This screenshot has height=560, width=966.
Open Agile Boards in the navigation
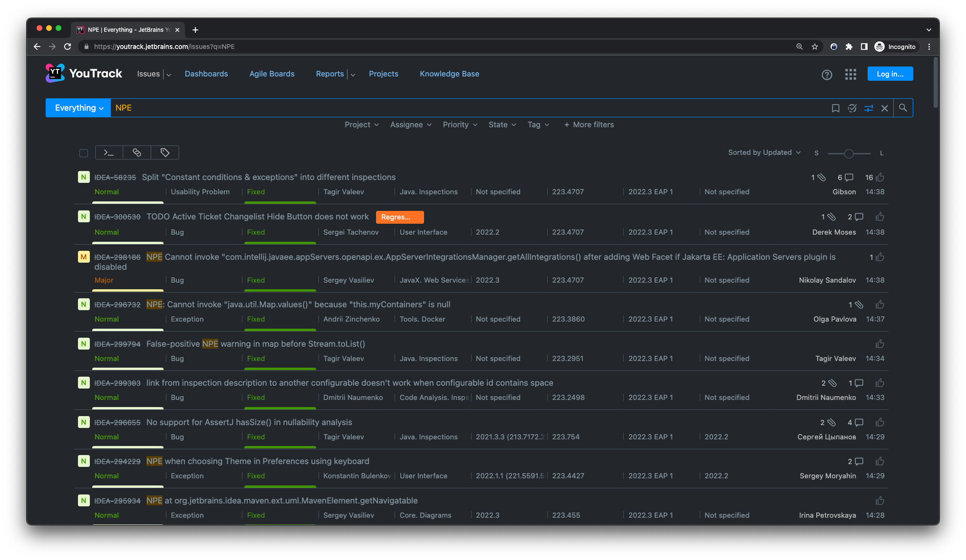272,74
